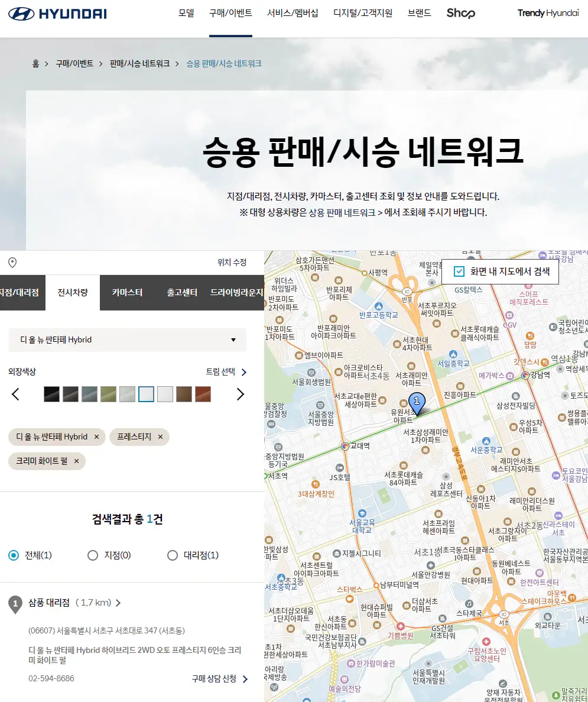Click the 서운중학교 school icon on the map
The image size is (588, 702).
click(x=486, y=441)
